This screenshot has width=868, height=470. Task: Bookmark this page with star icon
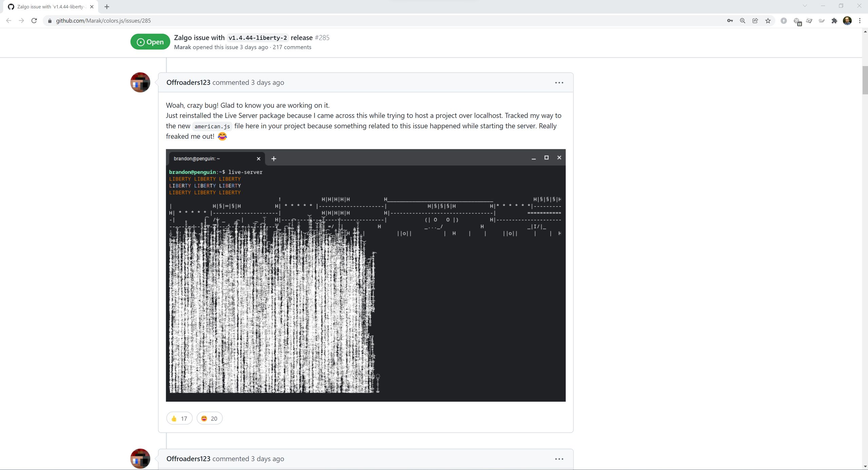tap(768, 21)
